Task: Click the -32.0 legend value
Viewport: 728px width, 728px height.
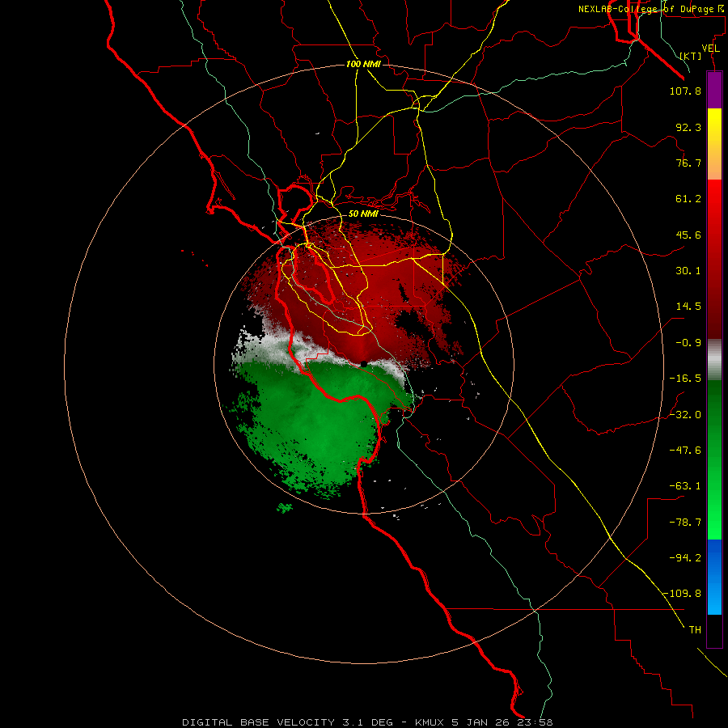Action: click(x=685, y=415)
